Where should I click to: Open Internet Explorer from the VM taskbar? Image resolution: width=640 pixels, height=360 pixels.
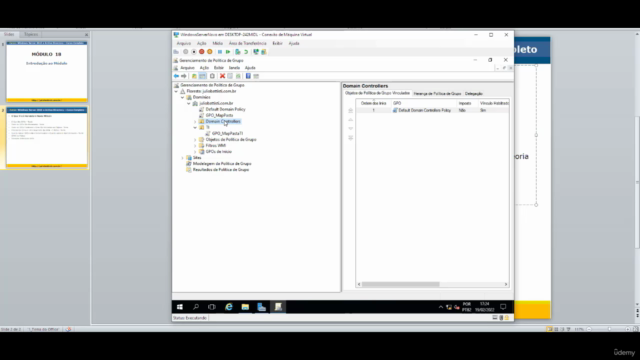coord(229,307)
